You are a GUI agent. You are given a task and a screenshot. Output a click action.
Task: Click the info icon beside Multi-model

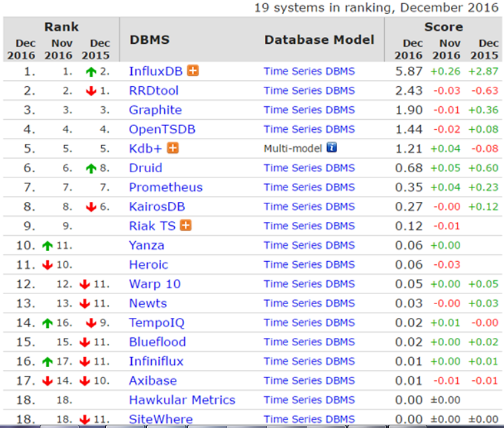pos(332,147)
